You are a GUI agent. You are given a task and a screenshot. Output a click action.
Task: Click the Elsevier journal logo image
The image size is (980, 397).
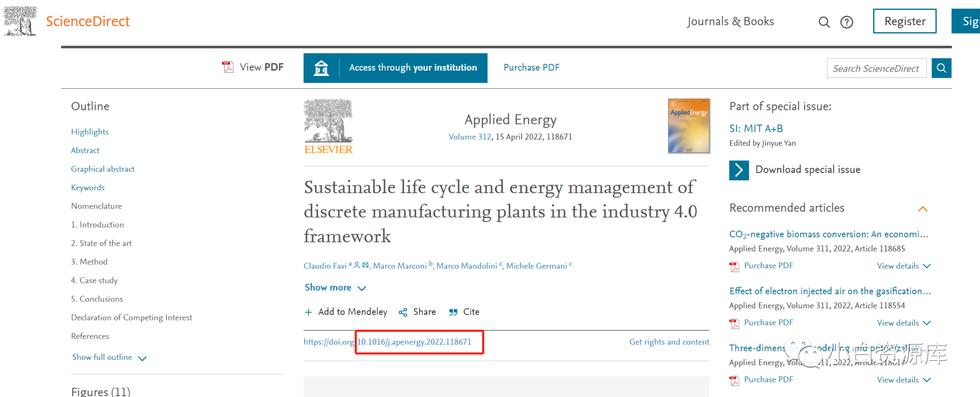pos(328,127)
